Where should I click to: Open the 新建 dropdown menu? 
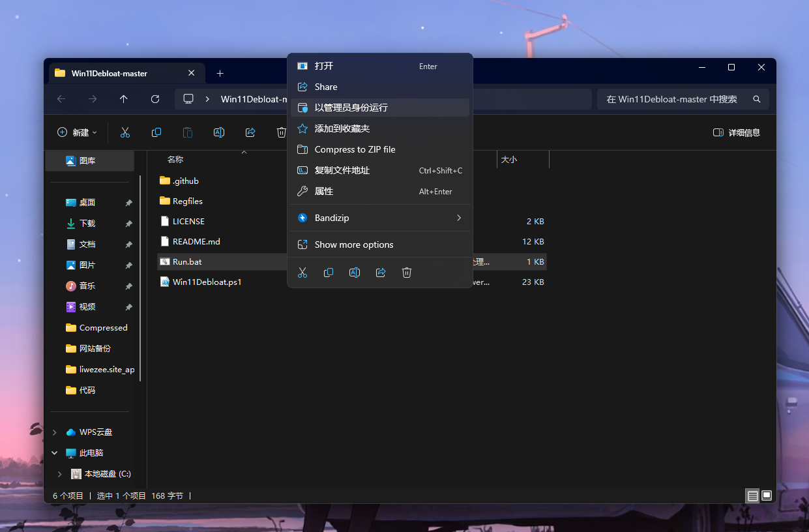(x=77, y=132)
